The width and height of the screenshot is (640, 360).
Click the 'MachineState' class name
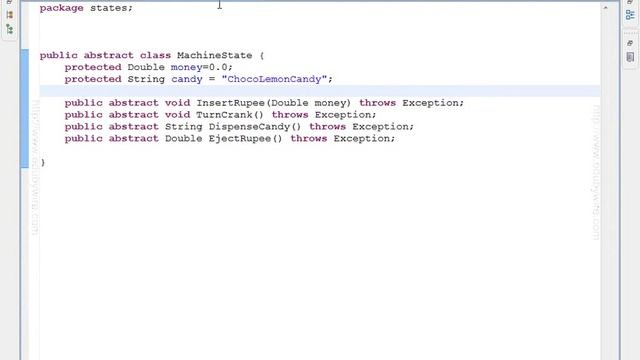click(x=215, y=56)
